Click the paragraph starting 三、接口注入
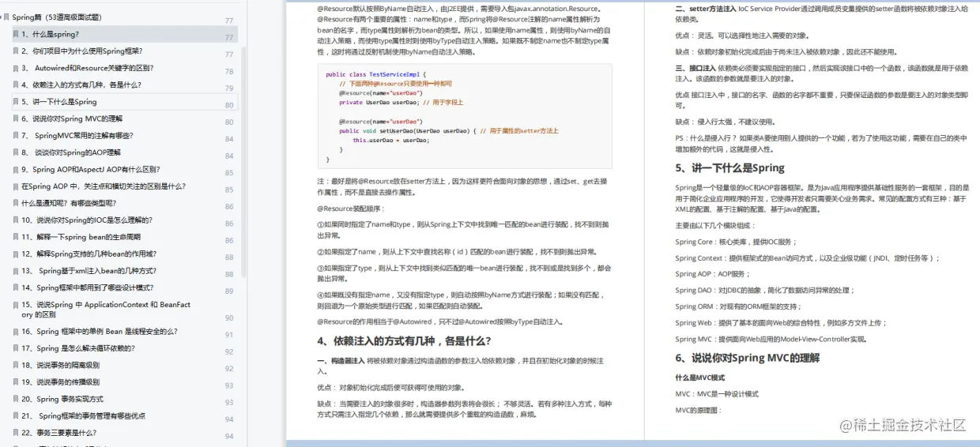 click(822, 73)
